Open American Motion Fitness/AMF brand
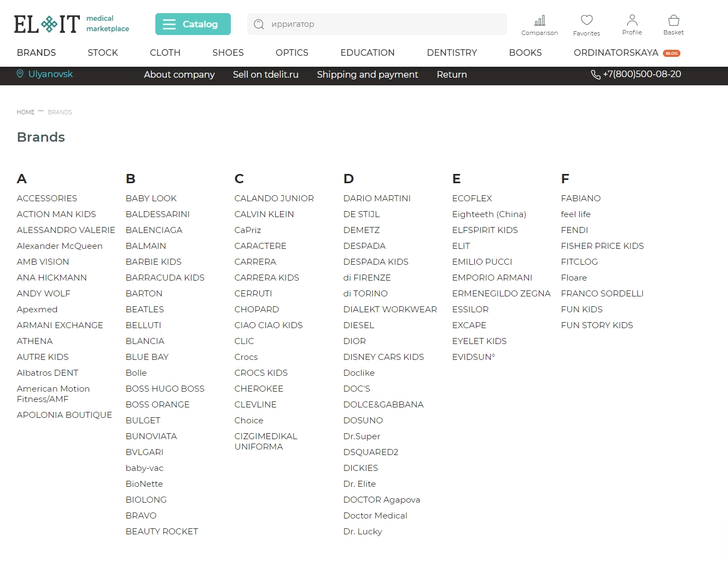Viewport: 728px width, 571px height. click(54, 394)
